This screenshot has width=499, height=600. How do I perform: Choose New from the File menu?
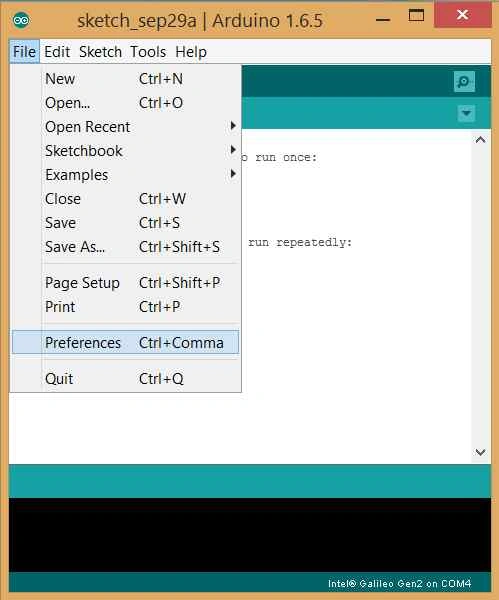click(x=126, y=79)
